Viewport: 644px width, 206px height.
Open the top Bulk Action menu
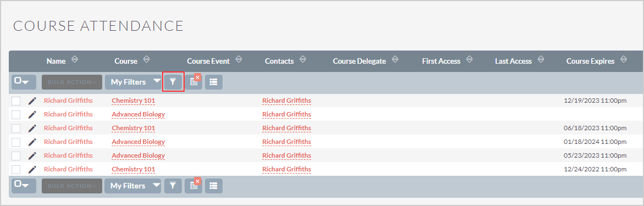click(72, 82)
